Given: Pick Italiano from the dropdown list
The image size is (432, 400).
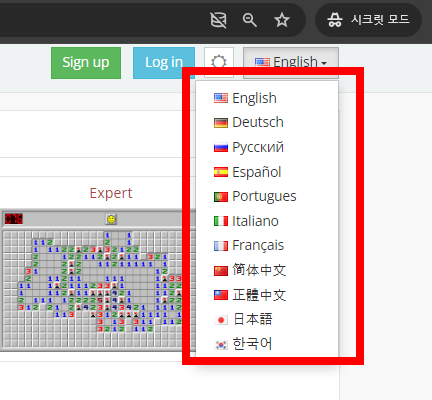Looking at the screenshot, I should pos(267,221).
